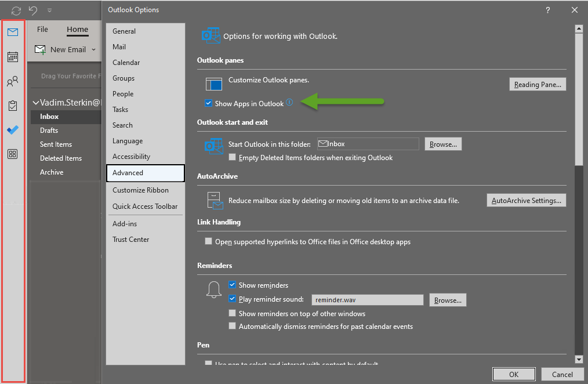
Task: Check Automatically dismiss reminders for past calendar events
Action: click(232, 326)
